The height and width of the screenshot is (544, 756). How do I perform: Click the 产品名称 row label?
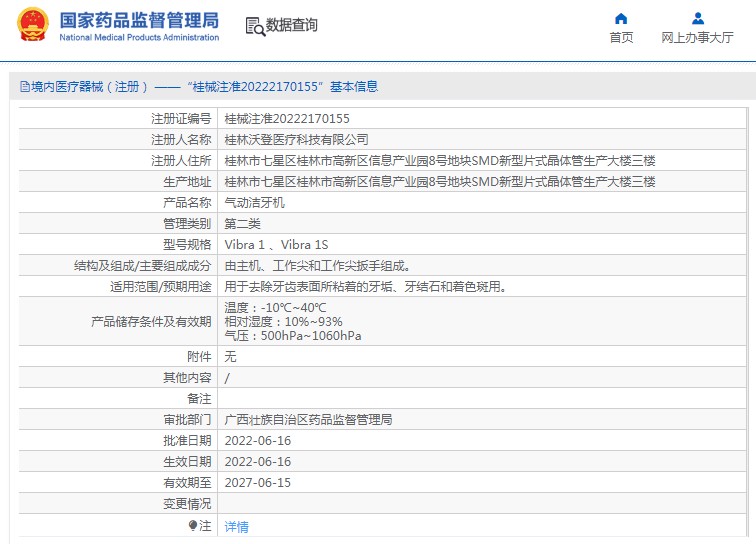click(x=187, y=203)
